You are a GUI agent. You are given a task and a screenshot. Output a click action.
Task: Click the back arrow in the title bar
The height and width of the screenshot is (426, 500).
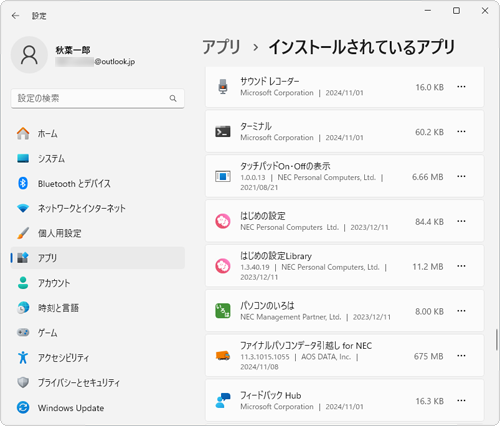point(15,16)
